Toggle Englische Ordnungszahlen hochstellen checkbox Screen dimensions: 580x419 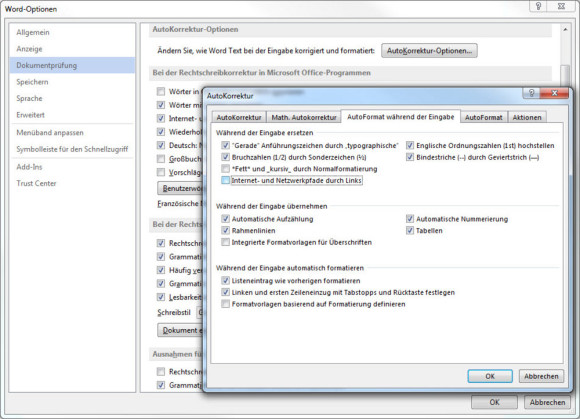(410, 145)
